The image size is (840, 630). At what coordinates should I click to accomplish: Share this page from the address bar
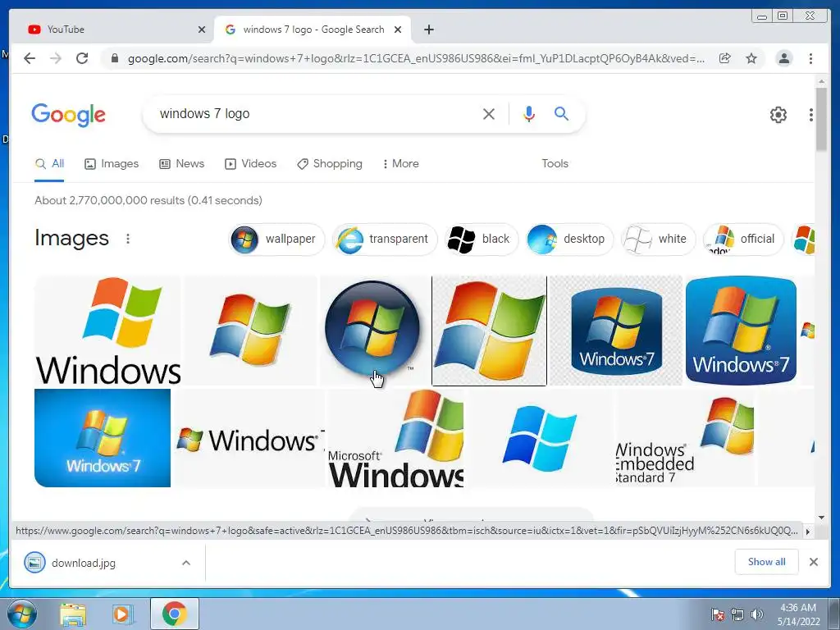click(725, 58)
